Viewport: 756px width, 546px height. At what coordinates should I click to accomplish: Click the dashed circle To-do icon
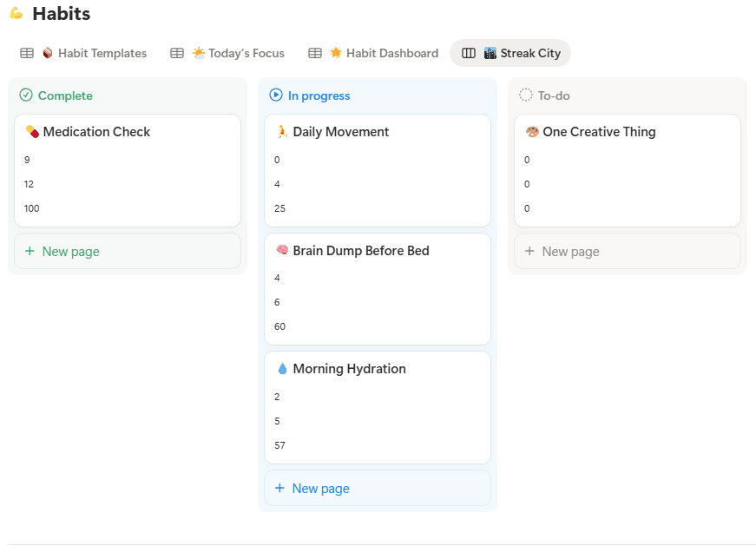pyautogui.click(x=525, y=95)
